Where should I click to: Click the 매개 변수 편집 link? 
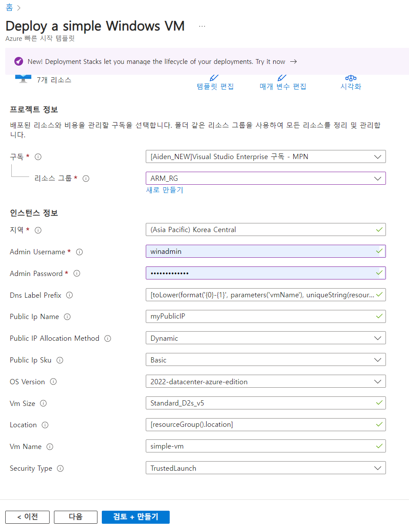pos(283,86)
